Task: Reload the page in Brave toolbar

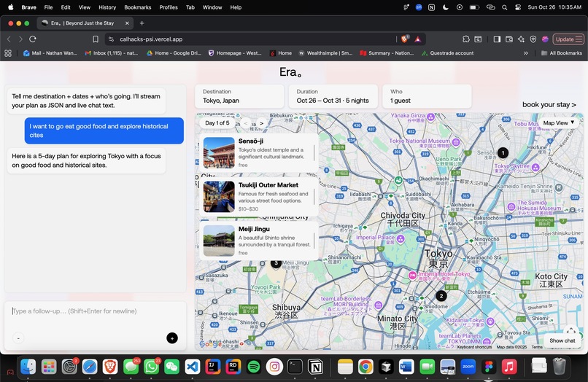Action: (x=33, y=39)
